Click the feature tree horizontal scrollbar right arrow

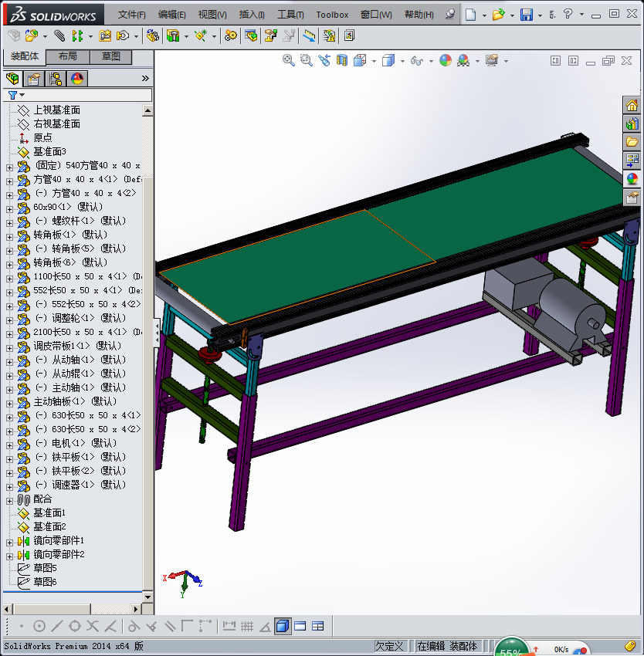pyautogui.click(x=135, y=609)
